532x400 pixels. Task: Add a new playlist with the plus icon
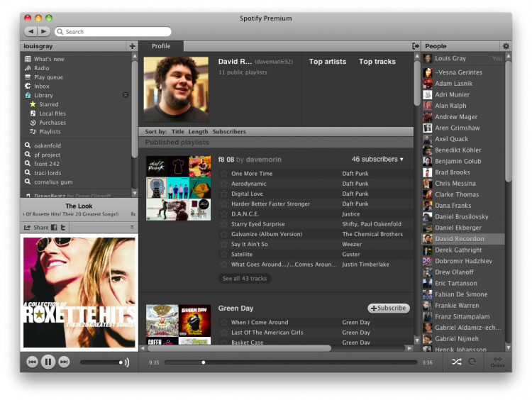point(132,46)
